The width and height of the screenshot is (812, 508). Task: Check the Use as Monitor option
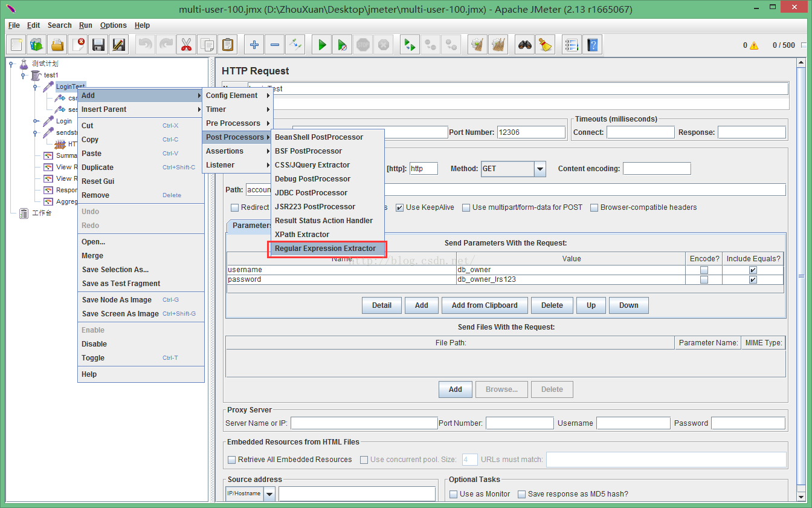click(x=453, y=494)
